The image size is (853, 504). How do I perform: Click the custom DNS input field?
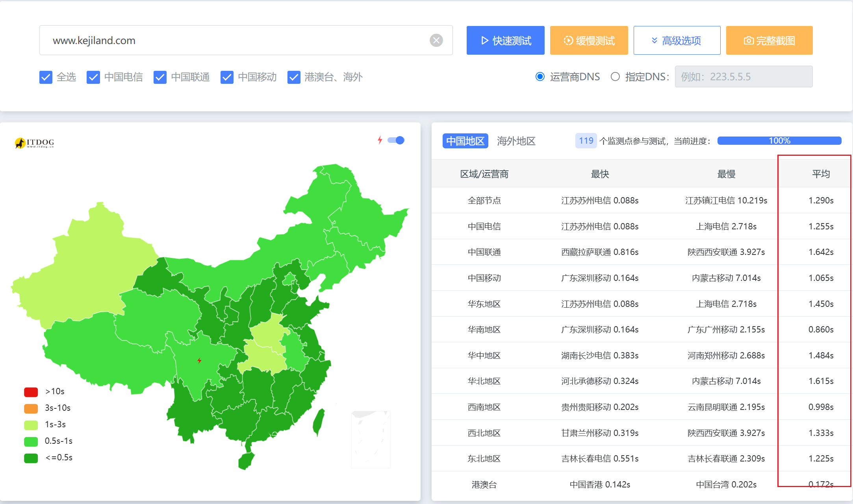(743, 77)
